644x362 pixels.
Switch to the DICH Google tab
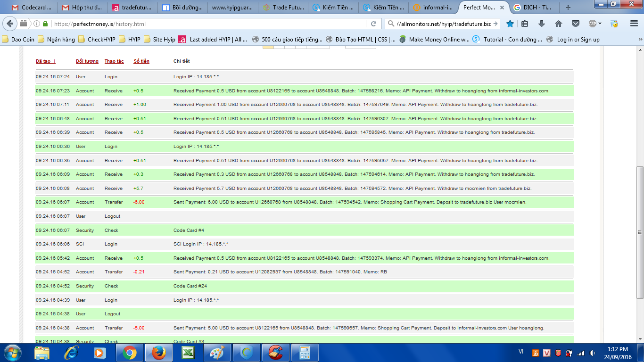pyautogui.click(x=534, y=8)
